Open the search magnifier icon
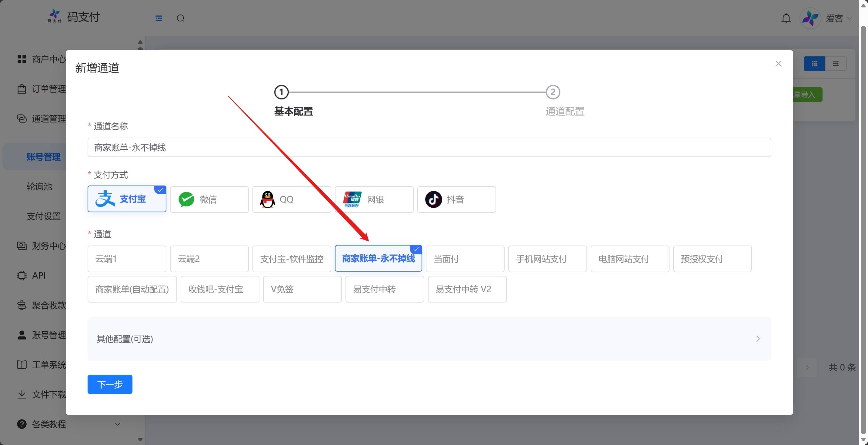Viewport: 868px width, 445px height. [x=181, y=18]
